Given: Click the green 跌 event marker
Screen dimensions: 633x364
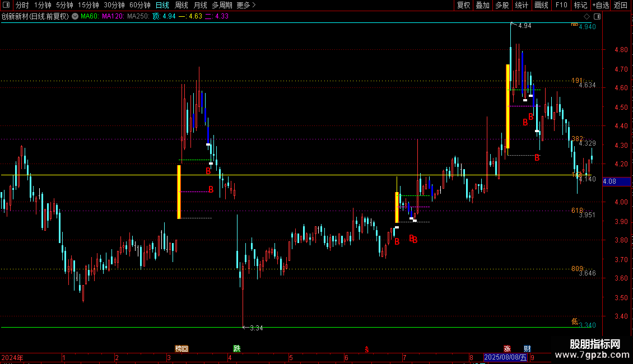Looking at the screenshot, I should tap(237, 348).
